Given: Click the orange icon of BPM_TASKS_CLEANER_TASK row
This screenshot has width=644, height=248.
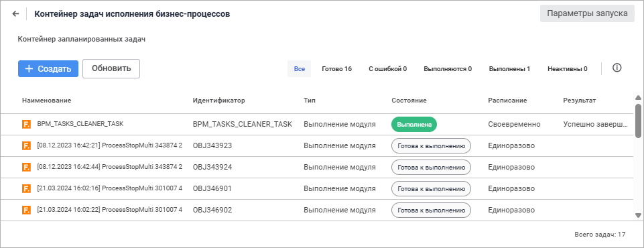Looking at the screenshot, I should tap(26, 124).
